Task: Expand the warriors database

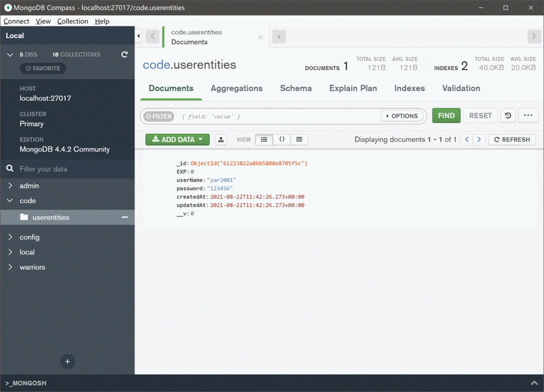Action: pos(10,267)
